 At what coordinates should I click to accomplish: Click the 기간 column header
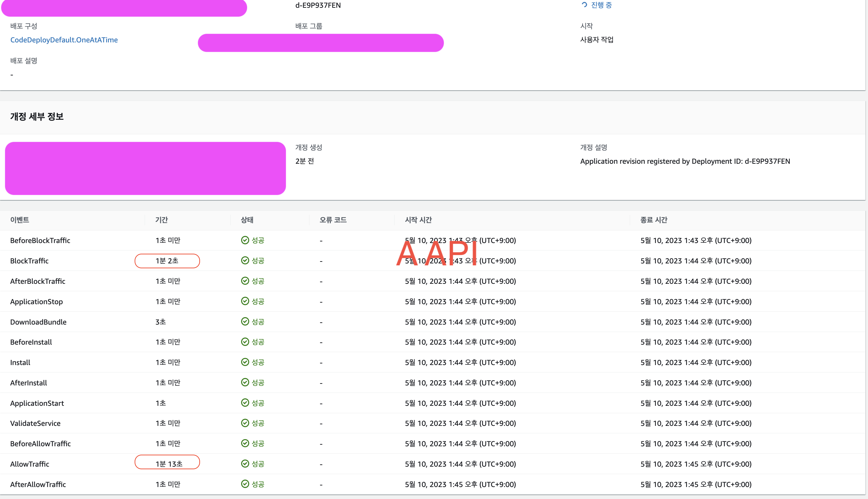point(161,220)
